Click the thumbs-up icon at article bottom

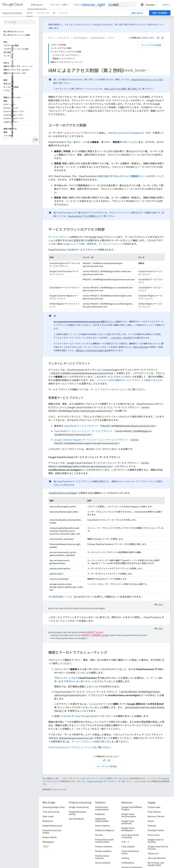pos(104,760)
